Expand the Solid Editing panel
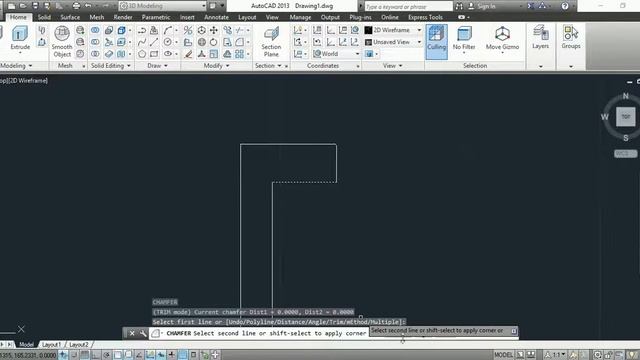 click(x=110, y=66)
